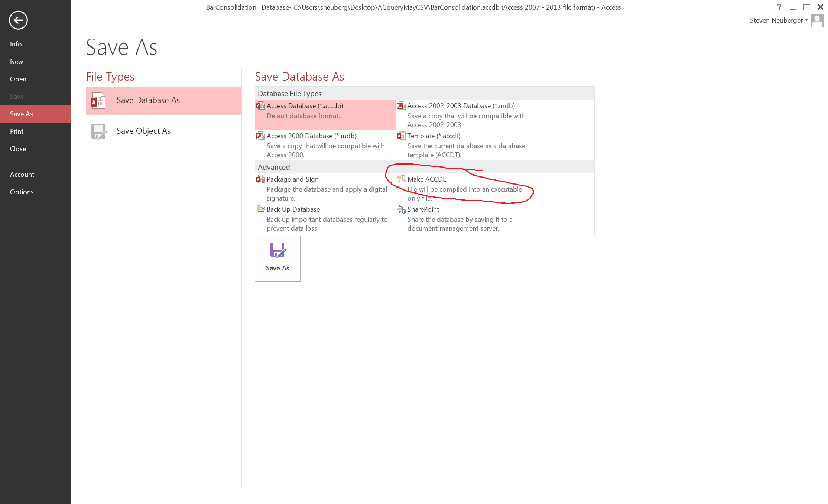Click the Make ACCDE lock icon

point(401,179)
